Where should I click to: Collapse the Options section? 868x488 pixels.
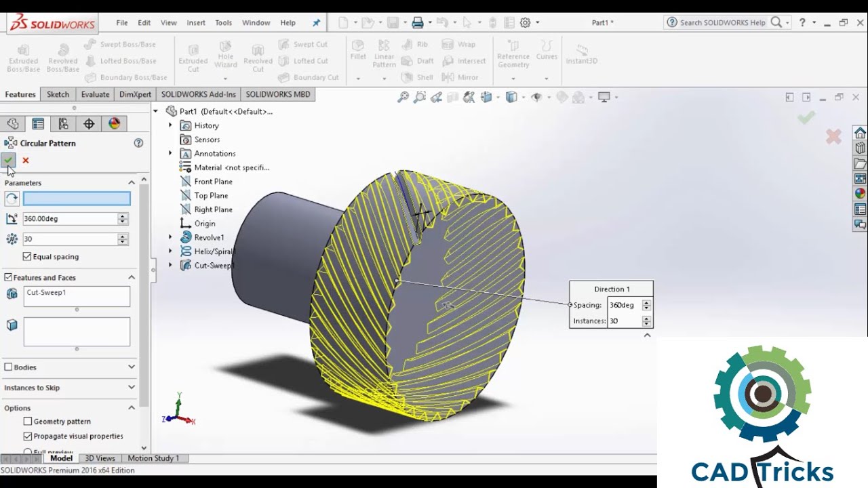132,407
